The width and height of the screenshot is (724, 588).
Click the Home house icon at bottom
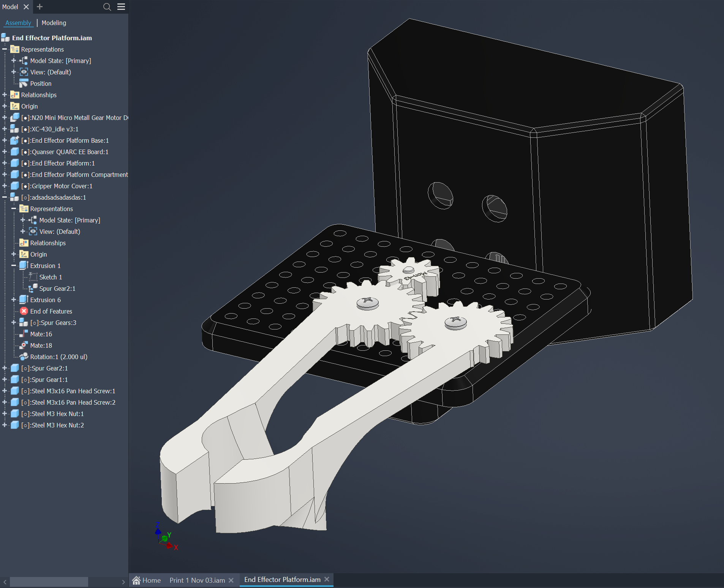[138, 580]
